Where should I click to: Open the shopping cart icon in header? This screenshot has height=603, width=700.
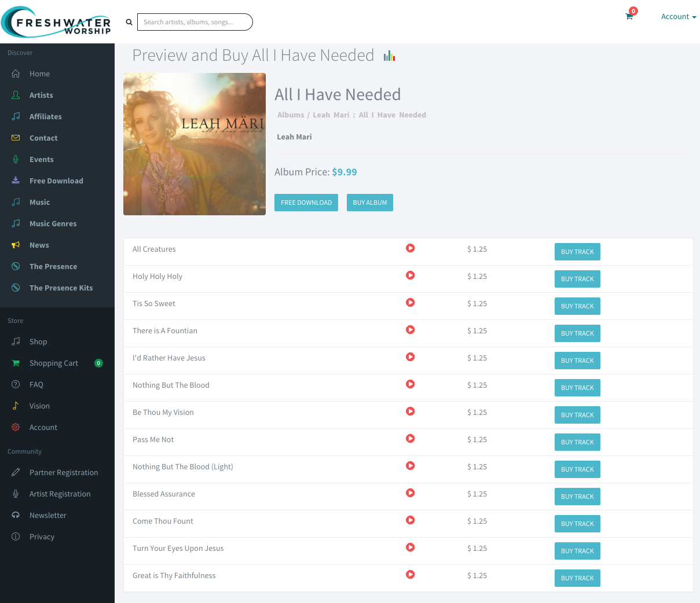[629, 16]
